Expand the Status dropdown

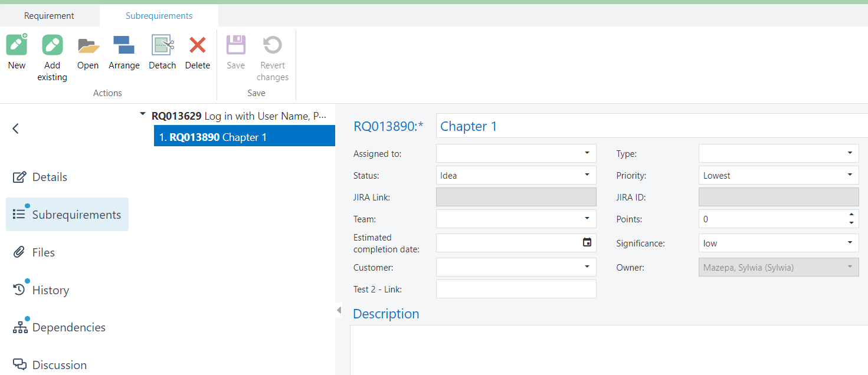587,175
